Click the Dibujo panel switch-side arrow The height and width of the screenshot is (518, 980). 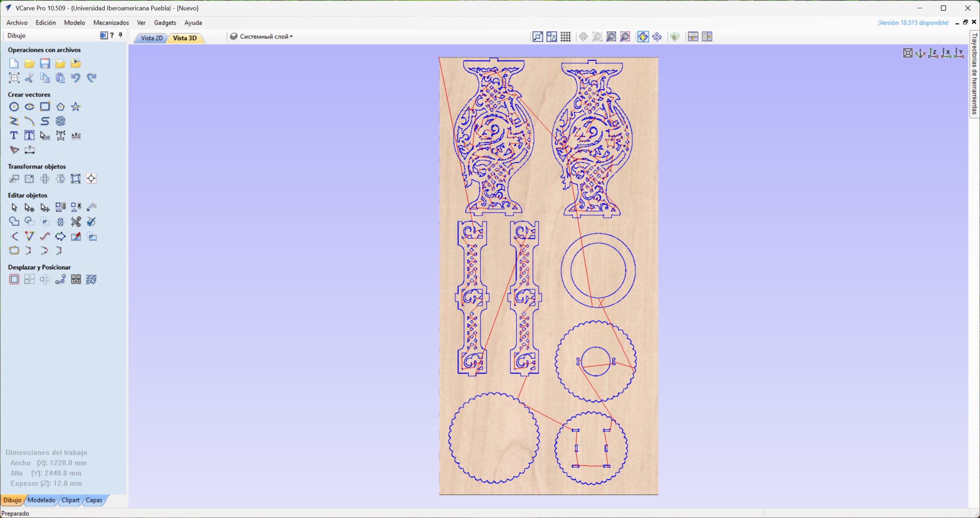click(x=103, y=35)
